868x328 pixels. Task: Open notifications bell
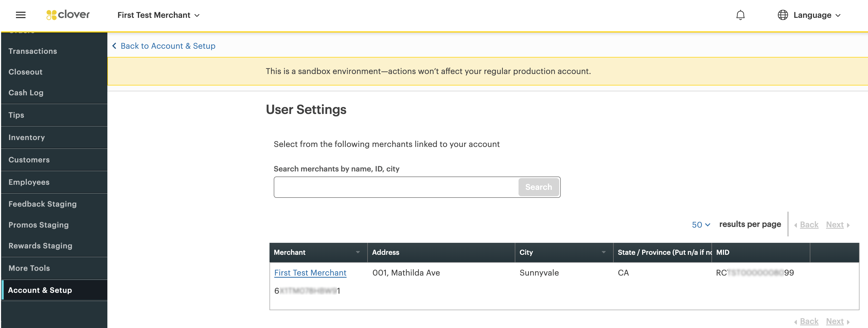tap(740, 15)
